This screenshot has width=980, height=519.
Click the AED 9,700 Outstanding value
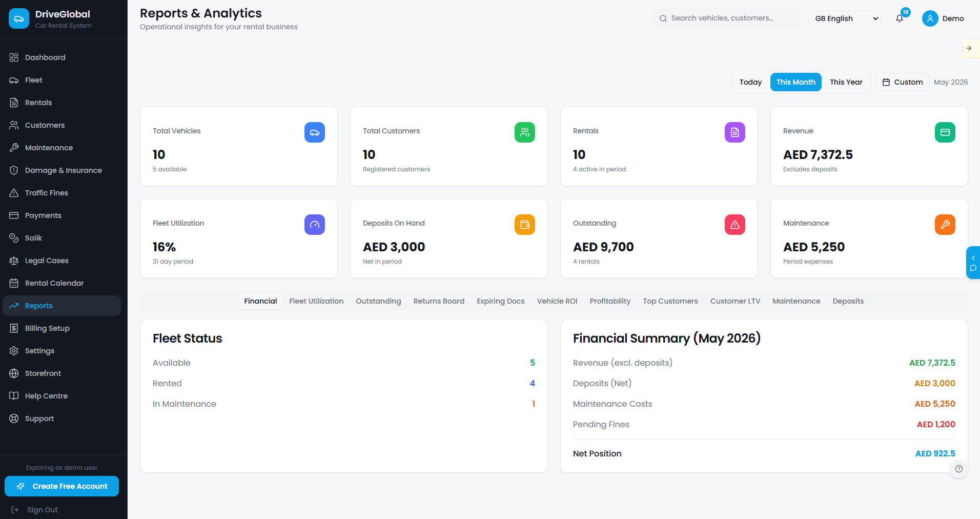coord(603,247)
